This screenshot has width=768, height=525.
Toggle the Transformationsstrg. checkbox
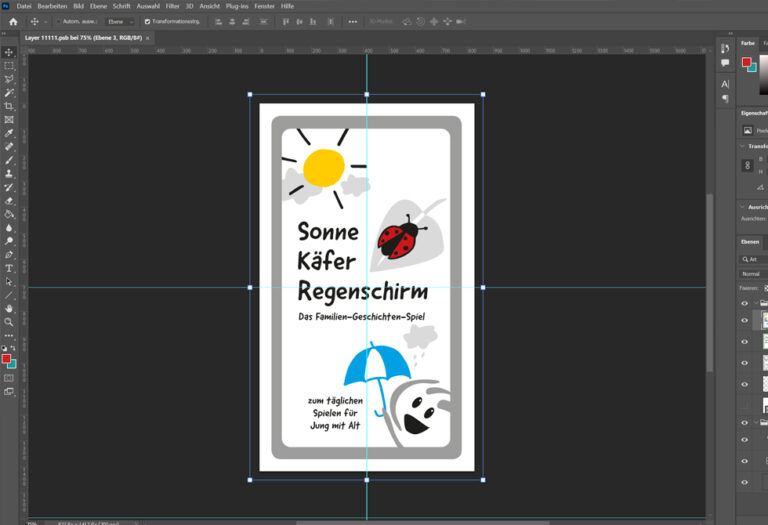click(148, 21)
